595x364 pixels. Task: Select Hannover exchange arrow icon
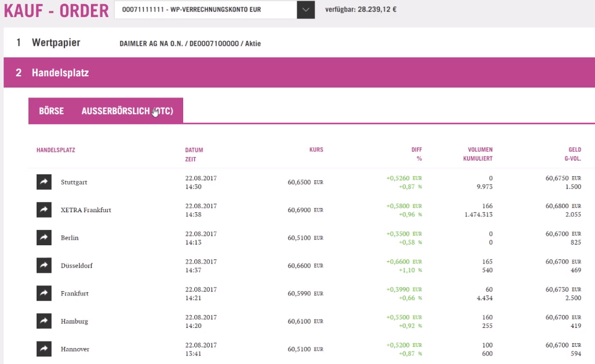[44, 349]
